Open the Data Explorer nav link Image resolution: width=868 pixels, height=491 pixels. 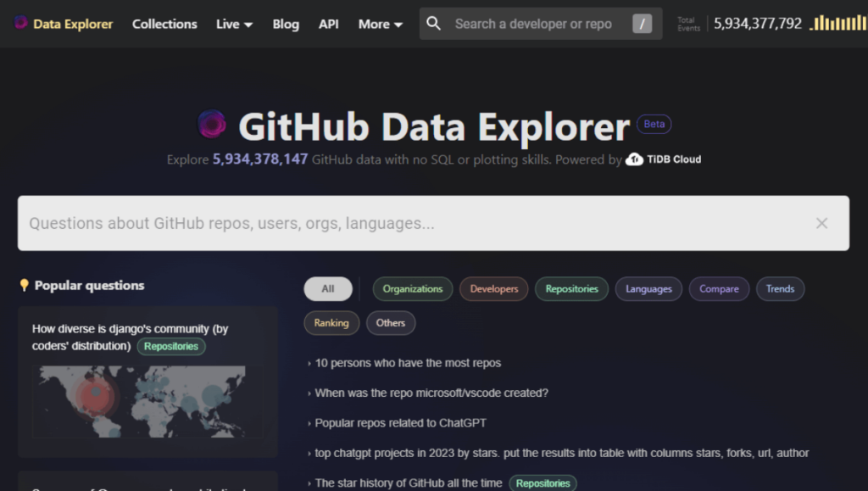pos(73,24)
